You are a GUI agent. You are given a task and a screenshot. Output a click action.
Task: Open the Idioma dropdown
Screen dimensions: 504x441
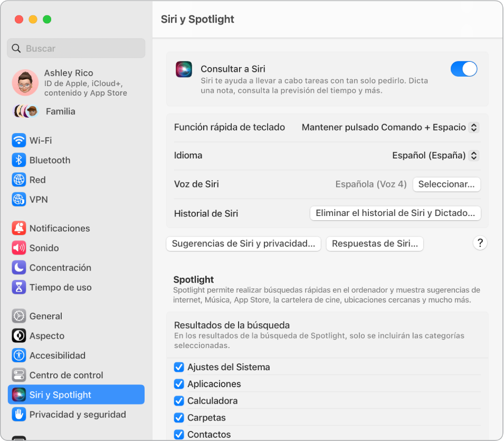[435, 155]
